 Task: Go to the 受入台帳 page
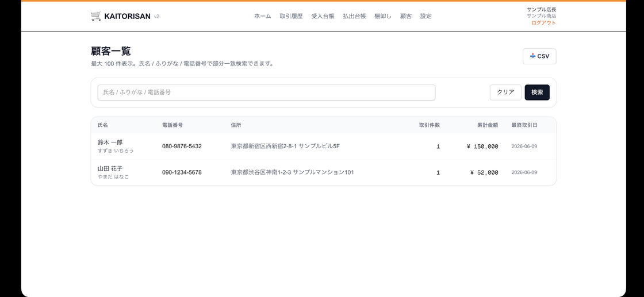323,17
